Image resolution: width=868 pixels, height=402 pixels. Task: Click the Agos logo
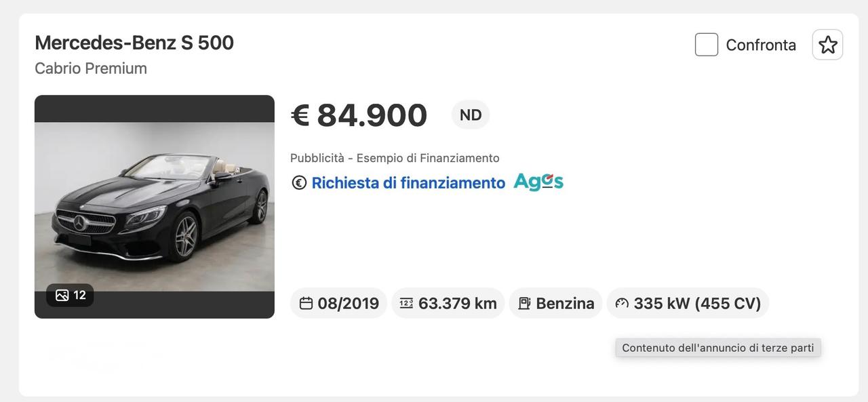coord(539,180)
